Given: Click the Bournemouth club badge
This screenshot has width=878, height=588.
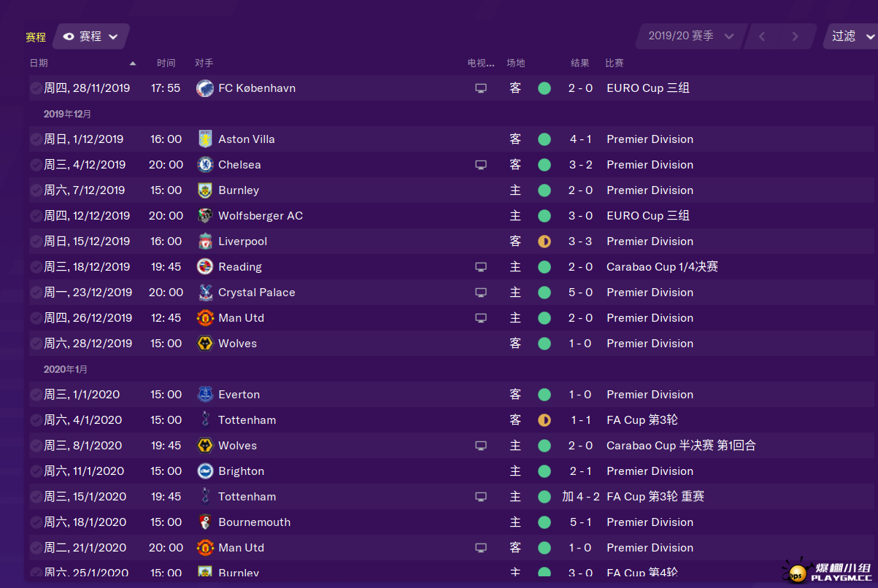Looking at the screenshot, I should click(x=205, y=522).
